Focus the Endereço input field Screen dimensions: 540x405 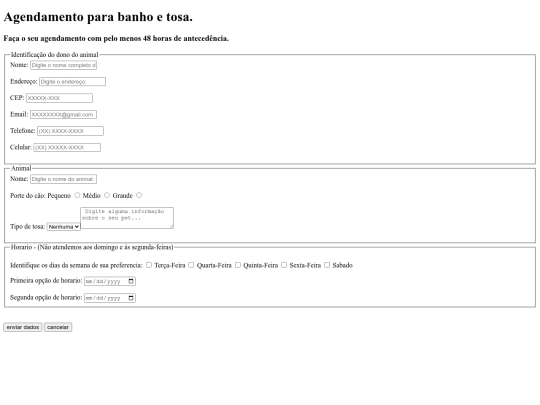coord(72,82)
